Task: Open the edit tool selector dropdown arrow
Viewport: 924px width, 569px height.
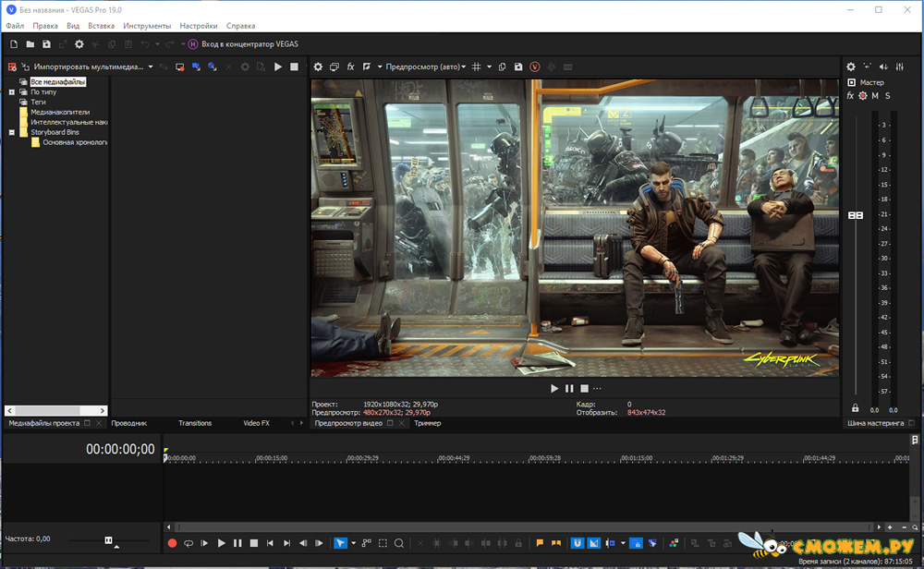Action: point(354,543)
